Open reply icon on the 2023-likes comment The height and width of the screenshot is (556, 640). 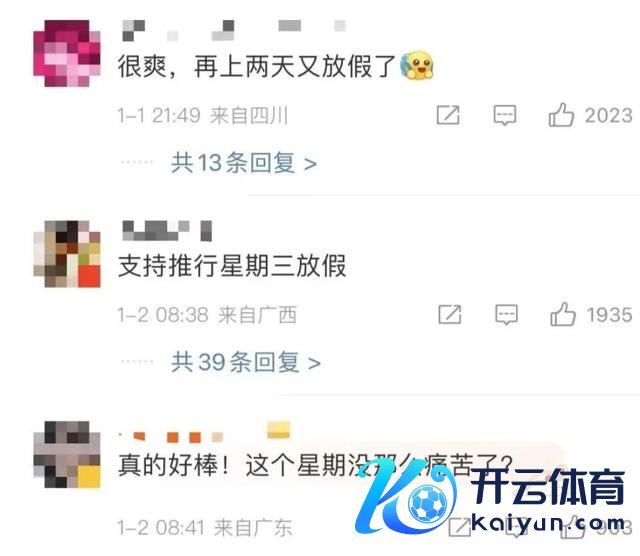pyautogui.click(x=505, y=116)
